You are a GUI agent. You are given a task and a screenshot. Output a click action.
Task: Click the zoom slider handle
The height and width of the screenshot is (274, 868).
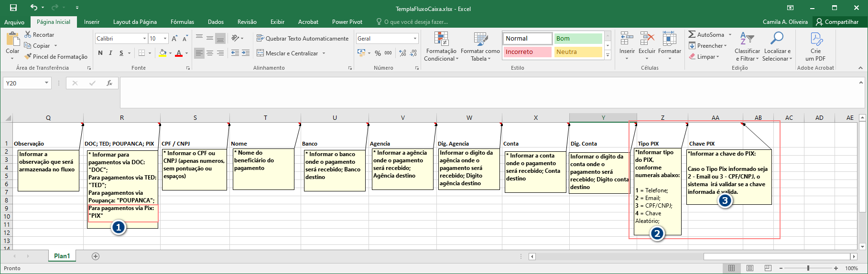click(x=808, y=268)
